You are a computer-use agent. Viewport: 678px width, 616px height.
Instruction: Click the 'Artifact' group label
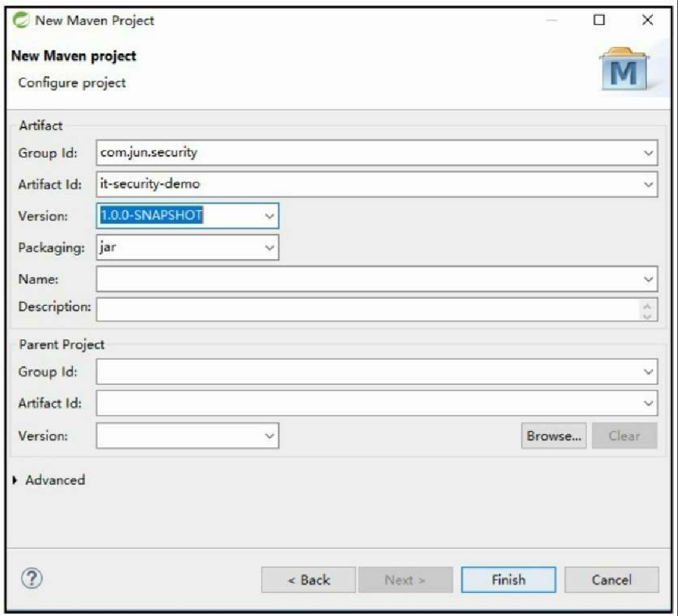click(x=40, y=125)
